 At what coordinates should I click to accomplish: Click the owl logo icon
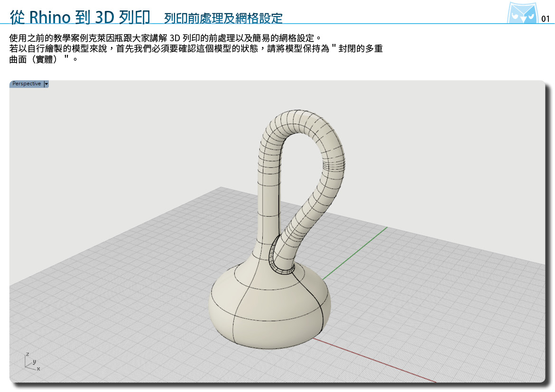click(522, 13)
